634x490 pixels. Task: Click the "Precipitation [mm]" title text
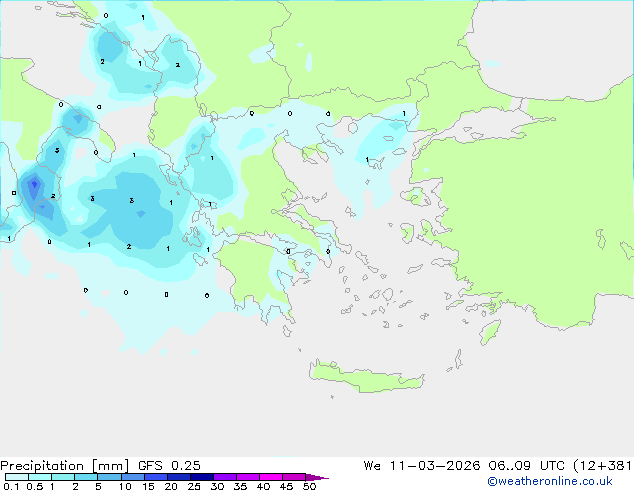pos(65,466)
